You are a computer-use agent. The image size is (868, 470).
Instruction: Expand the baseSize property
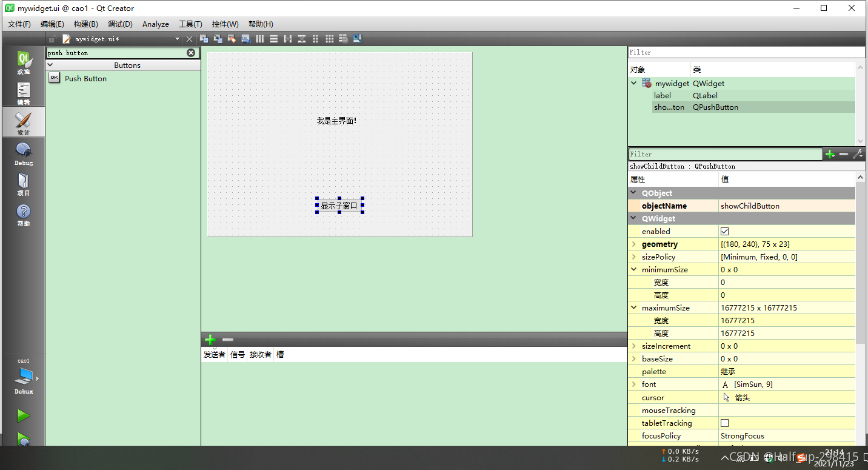(634, 359)
